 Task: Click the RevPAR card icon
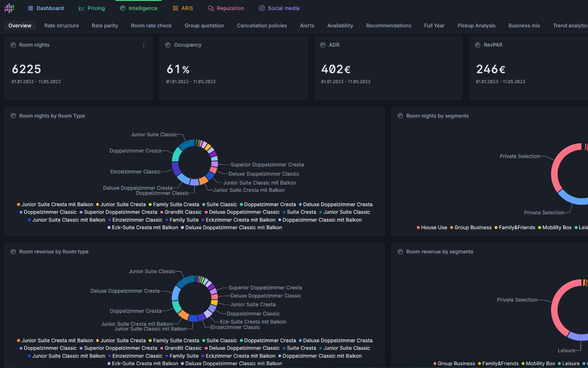(x=478, y=45)
